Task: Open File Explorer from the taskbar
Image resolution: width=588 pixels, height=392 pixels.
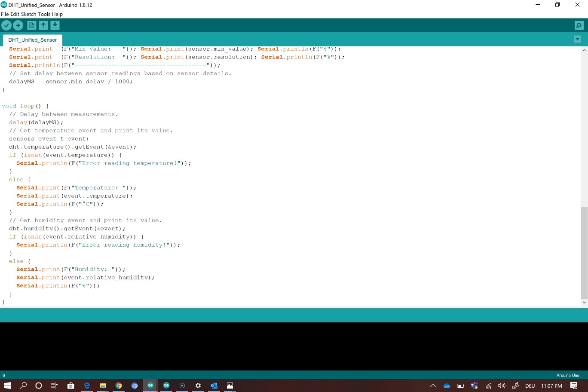Action: (x=103, y=386)
